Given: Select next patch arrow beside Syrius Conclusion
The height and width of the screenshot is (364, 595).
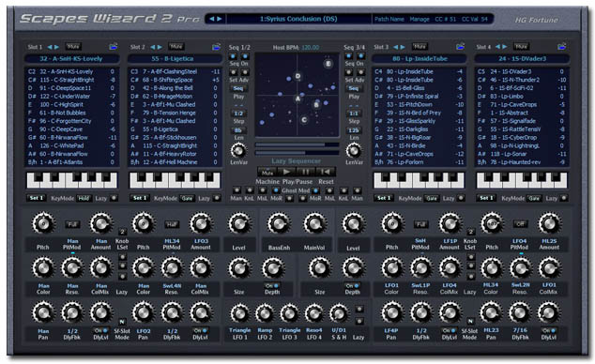Looking at the screenshot, I should point(220,19).
